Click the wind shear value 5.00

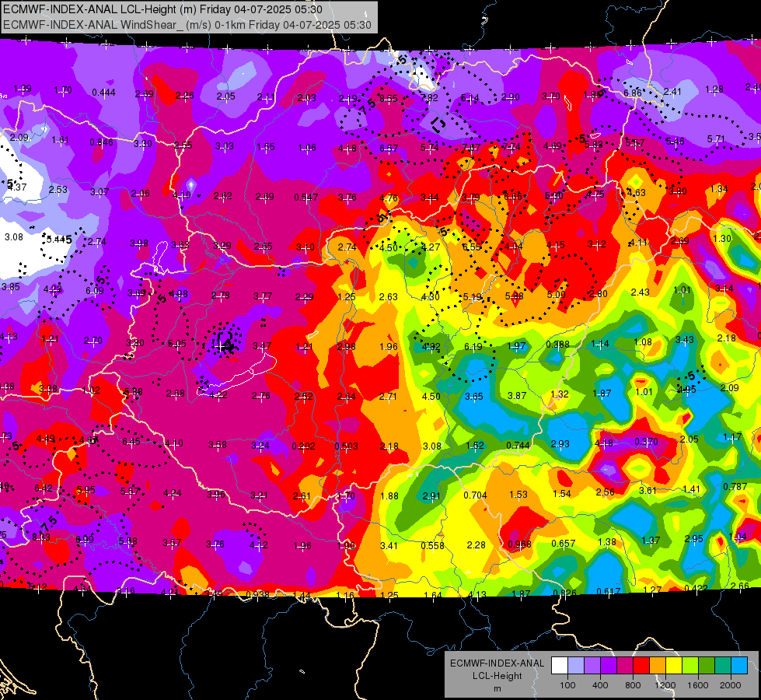click(557, 294)
